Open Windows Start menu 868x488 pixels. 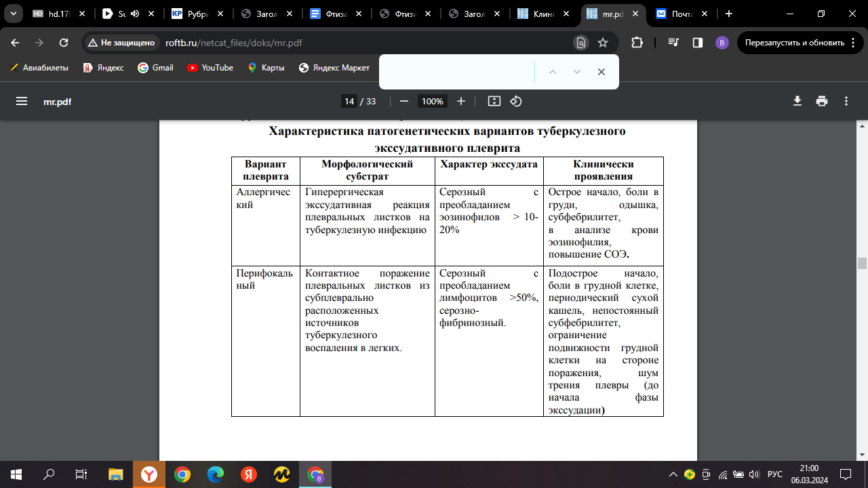(x=16, y=474)
